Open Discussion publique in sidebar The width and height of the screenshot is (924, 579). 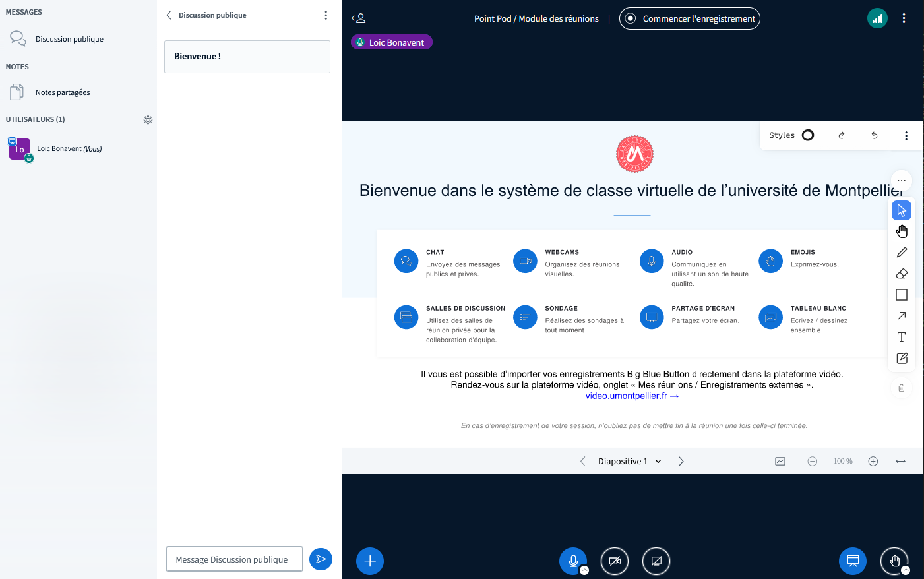(69, 39)
